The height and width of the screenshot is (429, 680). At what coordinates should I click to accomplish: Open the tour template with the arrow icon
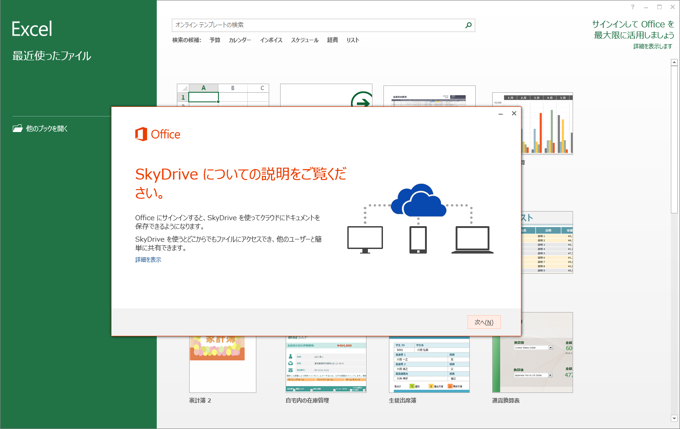click(326, 95)
